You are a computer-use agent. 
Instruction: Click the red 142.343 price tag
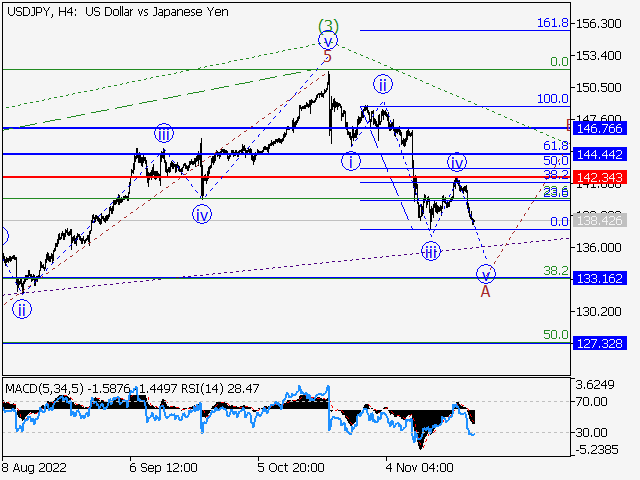coord(600,178)
